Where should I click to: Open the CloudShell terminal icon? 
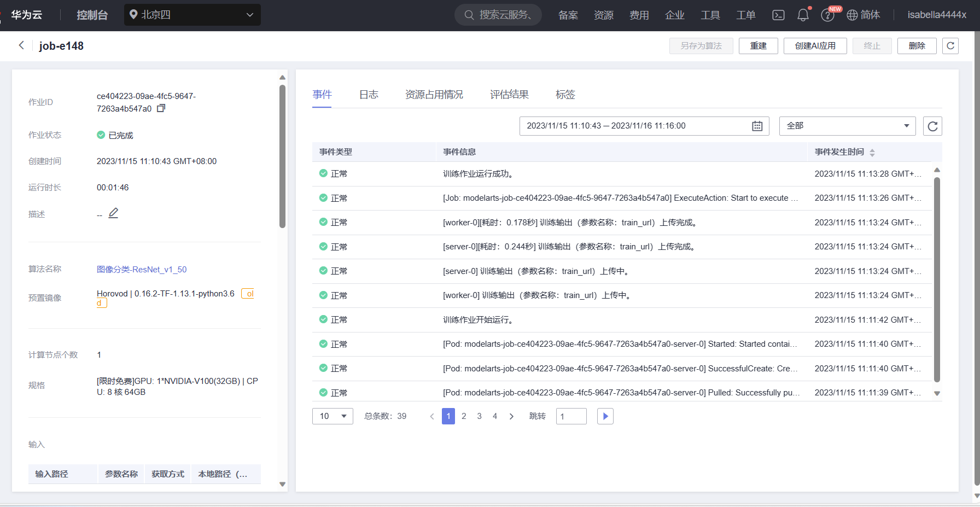point(778,15)
